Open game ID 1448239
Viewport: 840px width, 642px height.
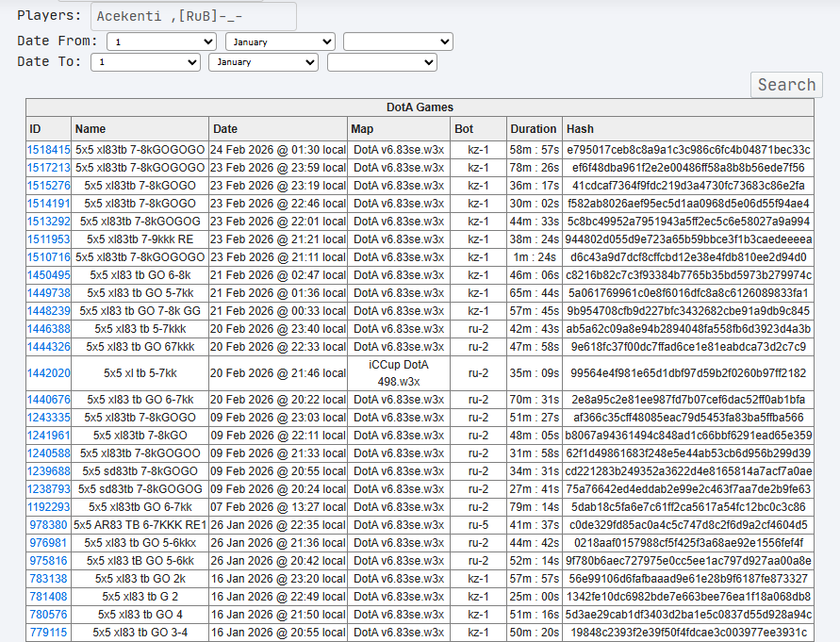[49, 311]
